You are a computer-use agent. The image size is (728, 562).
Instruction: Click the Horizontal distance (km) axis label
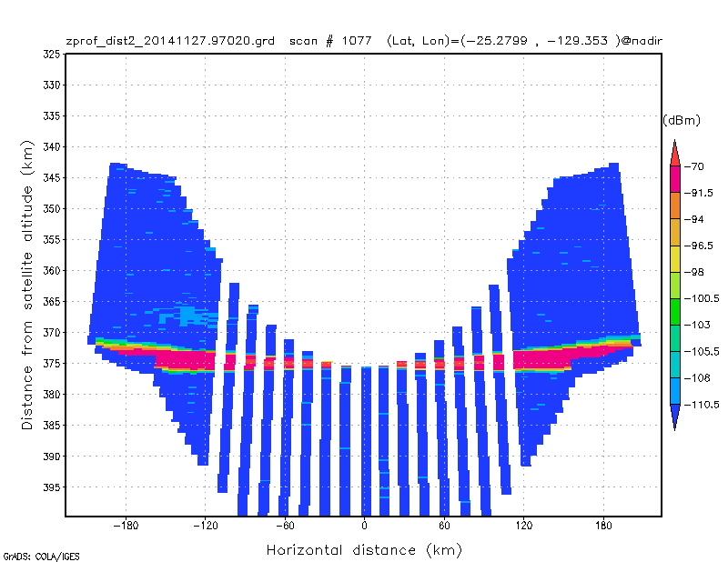(364, 550)
